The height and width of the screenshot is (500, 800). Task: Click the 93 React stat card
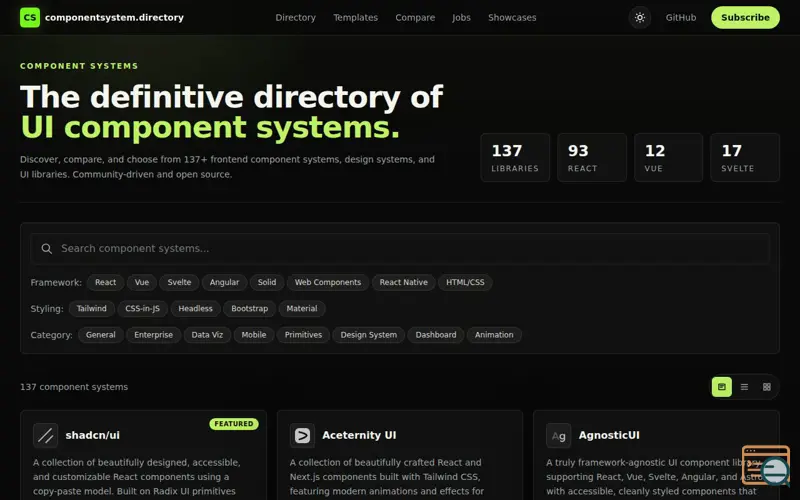[592, 158]
